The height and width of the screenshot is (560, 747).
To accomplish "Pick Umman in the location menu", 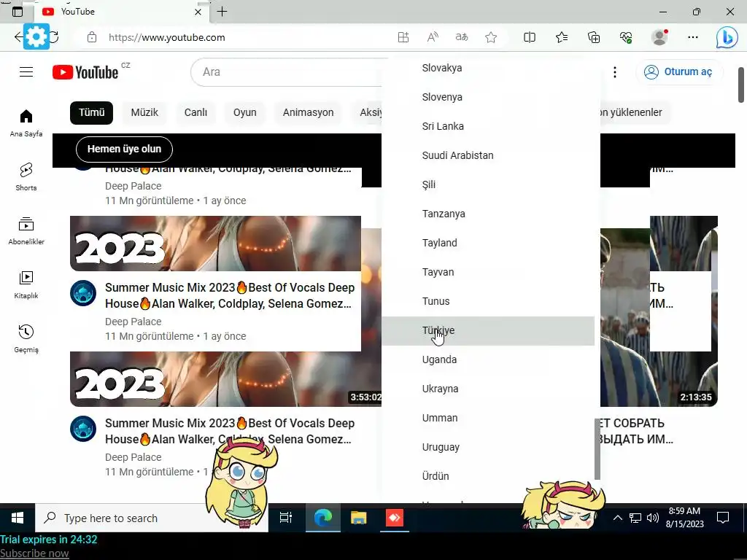I will [x=488, y=418].
